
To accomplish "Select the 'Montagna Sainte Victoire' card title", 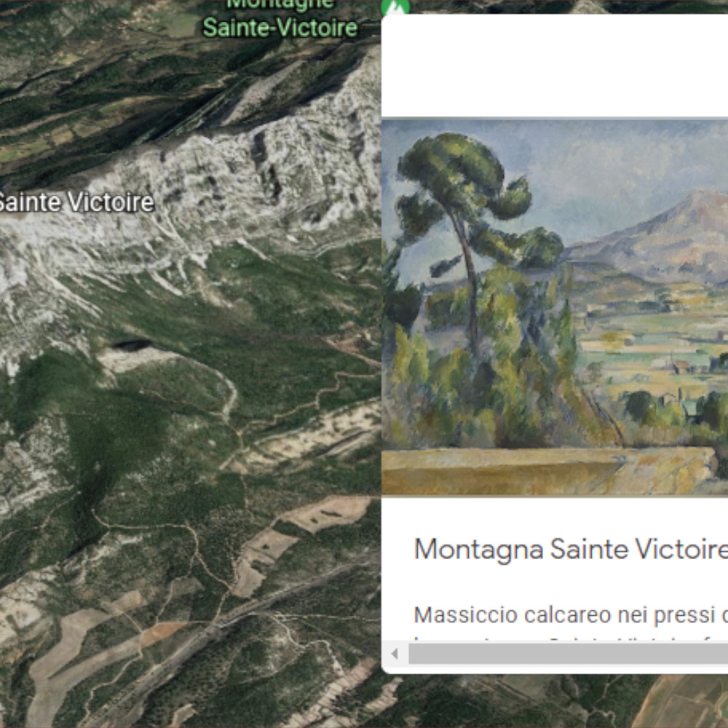I will click(x=571, y=549).
